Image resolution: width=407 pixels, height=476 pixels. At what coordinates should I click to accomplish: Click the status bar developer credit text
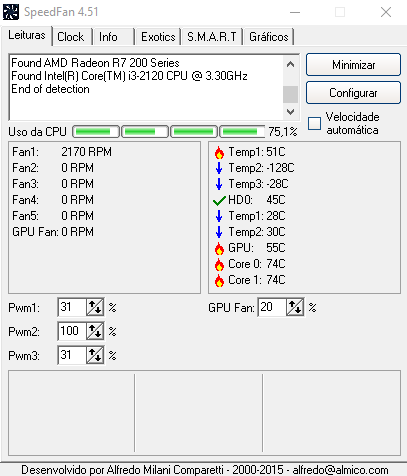(205, 470)
